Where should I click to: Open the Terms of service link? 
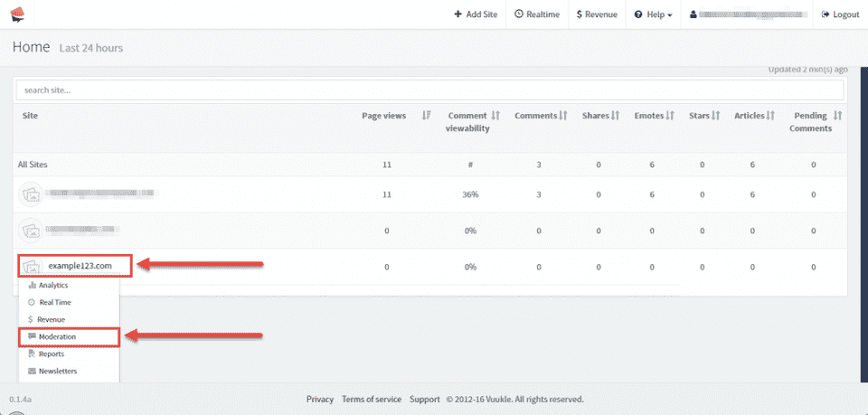click(x=371, y=399)
